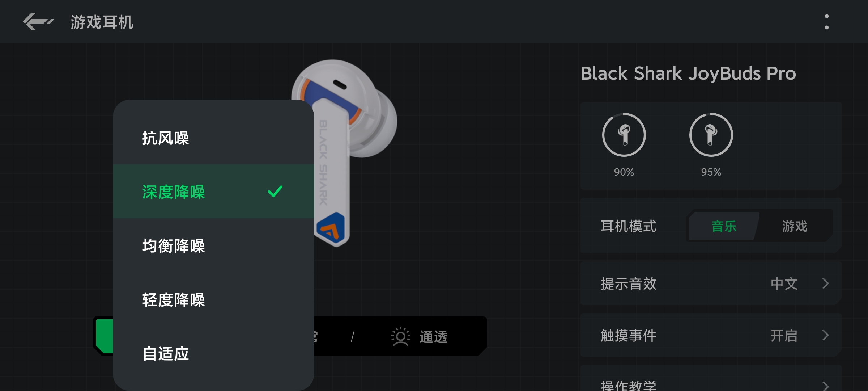Open the three-dot overflow menu
The image size is (868, 391).
pos(826,22)
